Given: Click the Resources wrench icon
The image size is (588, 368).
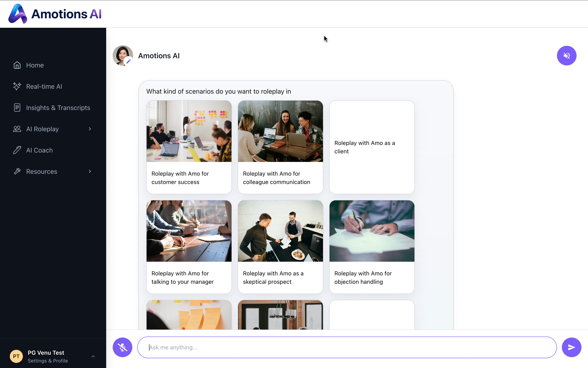Looking at the screenshot, I should 17,171.
